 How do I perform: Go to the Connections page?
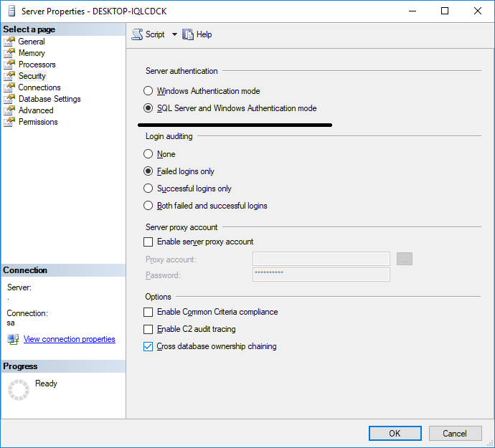click(x=39, y=87)
